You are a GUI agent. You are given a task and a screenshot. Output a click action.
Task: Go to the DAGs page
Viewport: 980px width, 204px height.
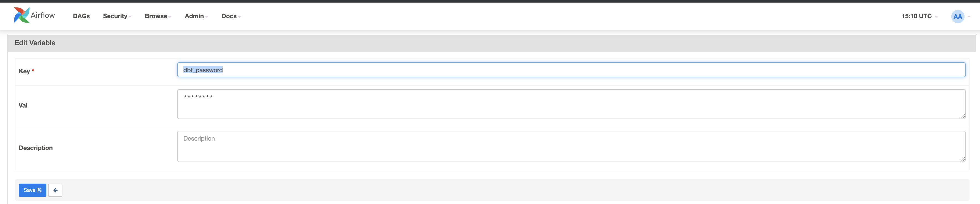[81, 16]
